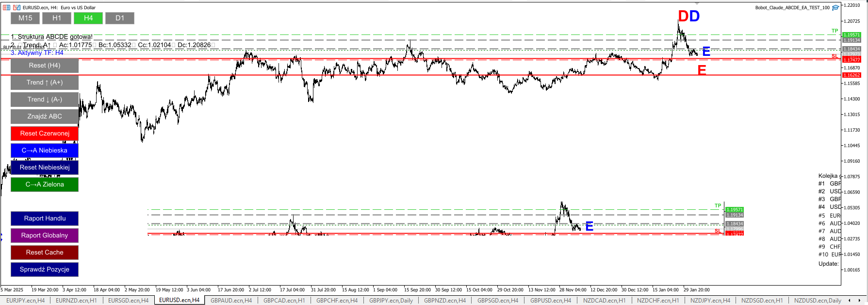Viewport: 868px width, 305px height.
Task: Switch to M15 timeframe button
Action: 25,18
